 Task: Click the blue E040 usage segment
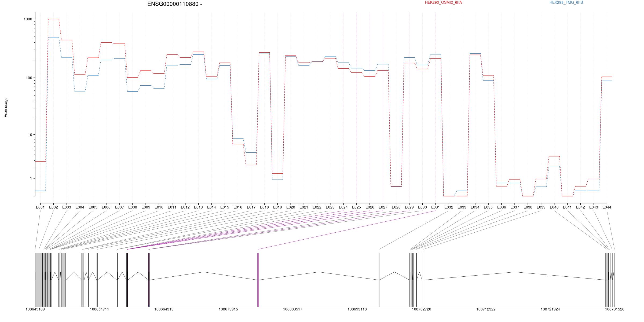pyautogui.click(x=554, y=166)
